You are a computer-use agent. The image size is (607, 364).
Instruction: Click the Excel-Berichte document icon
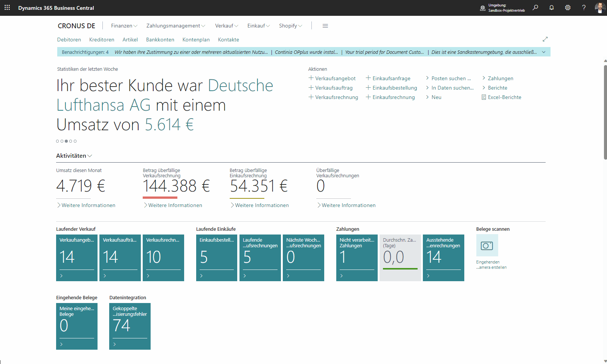click(x=483, y=97)
